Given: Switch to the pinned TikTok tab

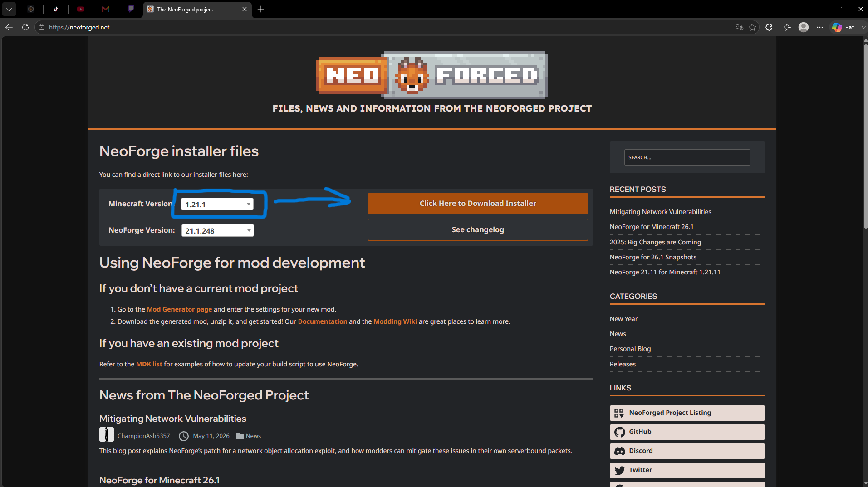Looking at the screenshot, I should coord(56,9).
